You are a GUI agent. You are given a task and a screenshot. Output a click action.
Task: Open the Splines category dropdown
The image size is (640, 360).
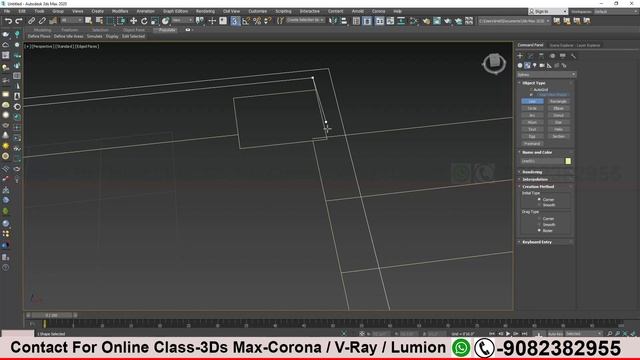546,75
